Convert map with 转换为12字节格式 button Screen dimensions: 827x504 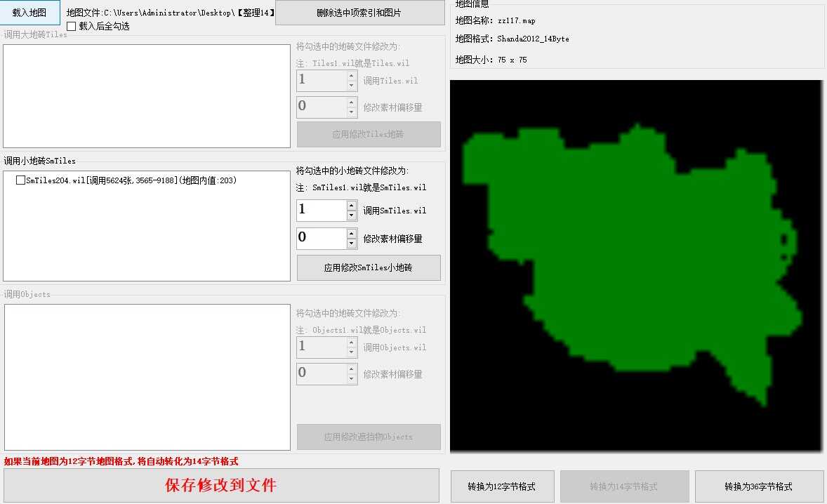pyautogui.click(x=502, y=486)
